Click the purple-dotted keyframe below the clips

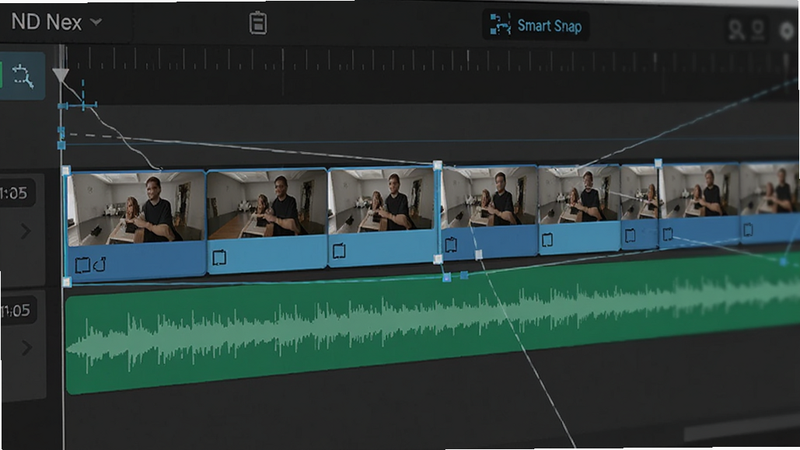[446, 278]
